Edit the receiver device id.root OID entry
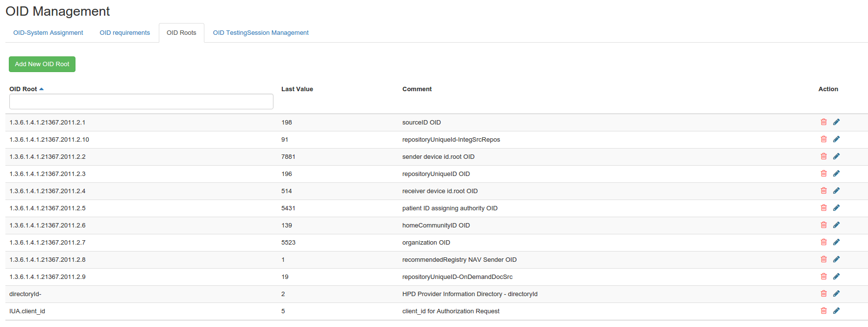Screen dimensions: 868x327 836,191
